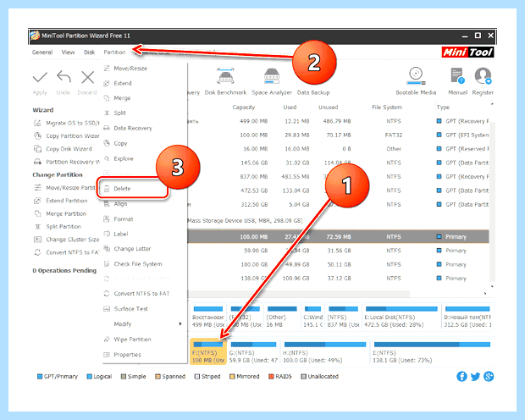Open the Partition menu

tap(114, 52)
